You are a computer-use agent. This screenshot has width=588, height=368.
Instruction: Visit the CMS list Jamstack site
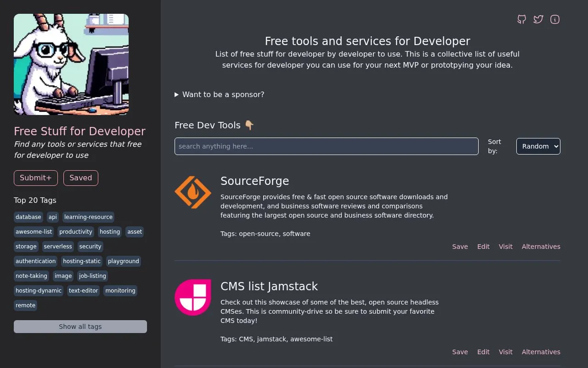506,352
